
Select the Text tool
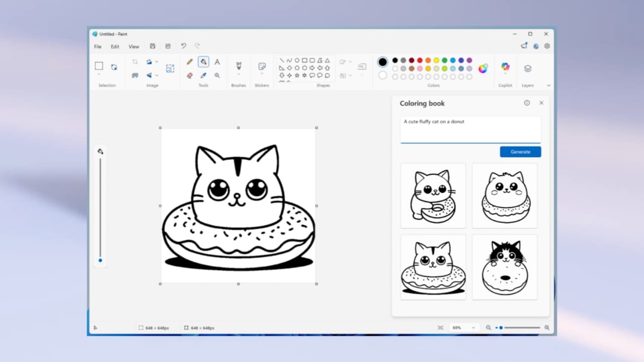coord(217,62)
